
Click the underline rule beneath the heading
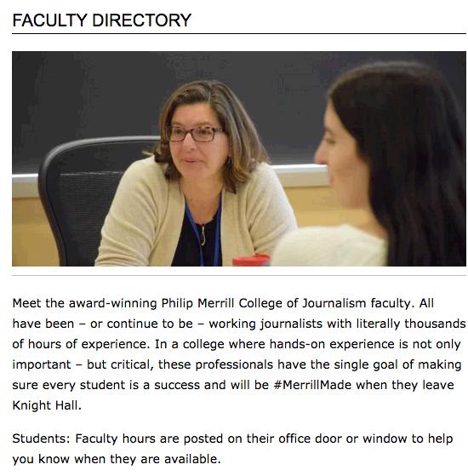[x=239, y=33]
